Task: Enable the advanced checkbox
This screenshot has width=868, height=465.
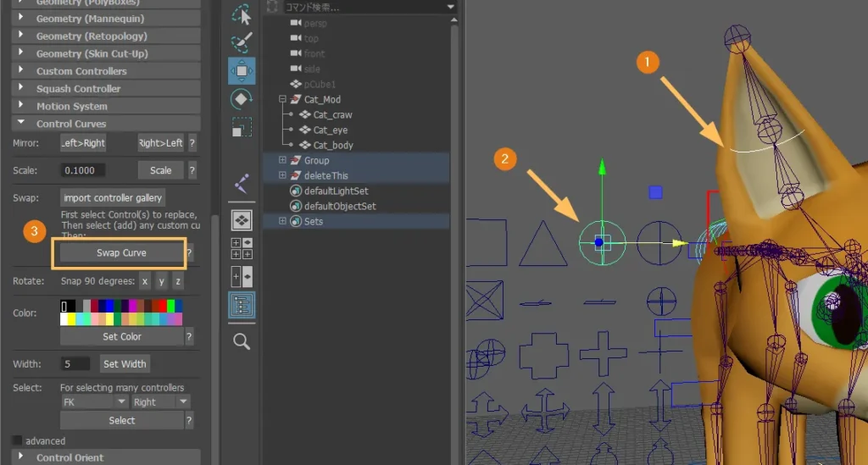Action: 17,441
